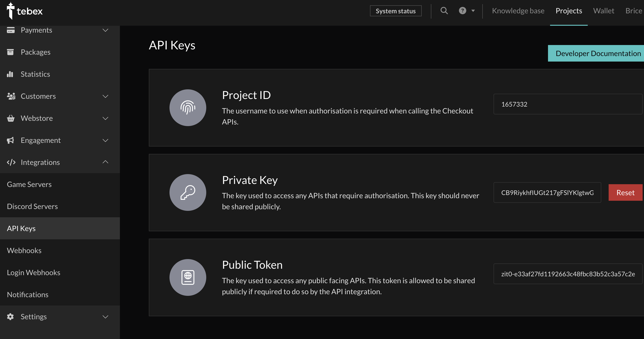The width and height of the screenshot is (644, 339).
Task: Expand the Payments sidebar section
Action: (105, 30)
